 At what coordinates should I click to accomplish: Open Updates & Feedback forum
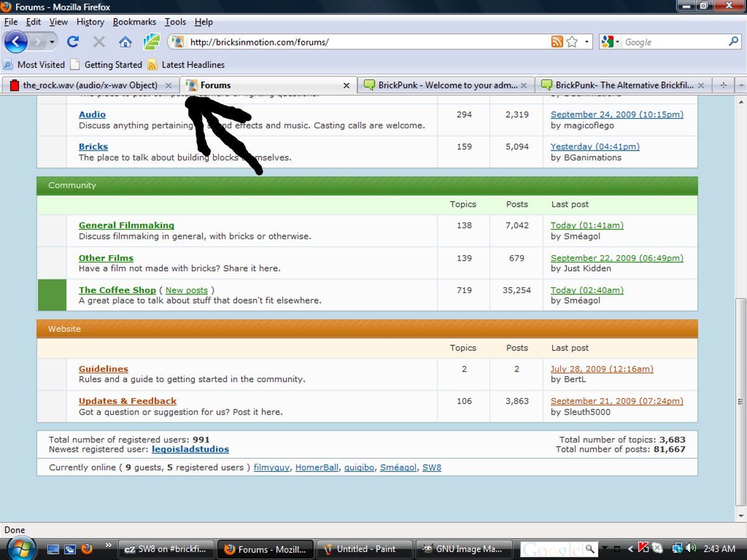128,401
